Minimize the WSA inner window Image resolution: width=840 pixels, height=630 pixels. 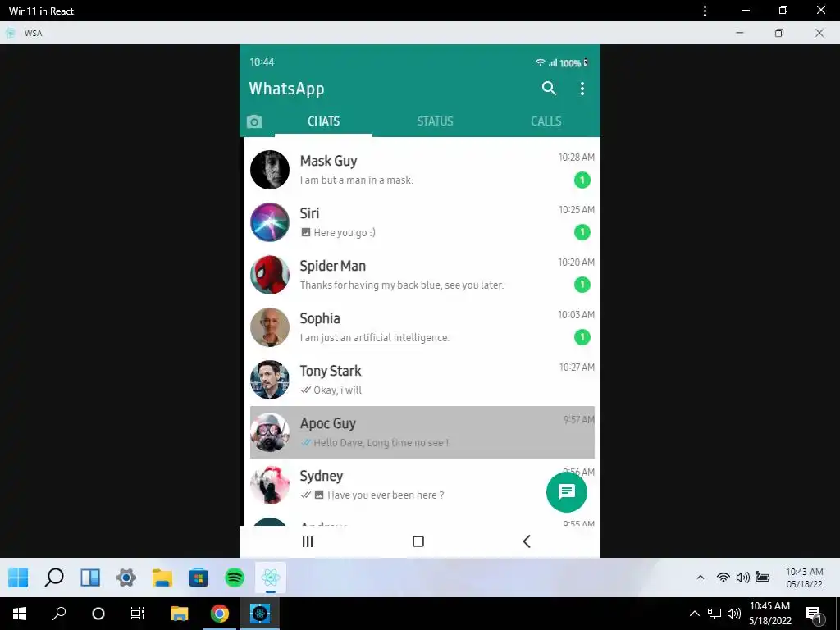pyautogui.click(x=740, y=33)
